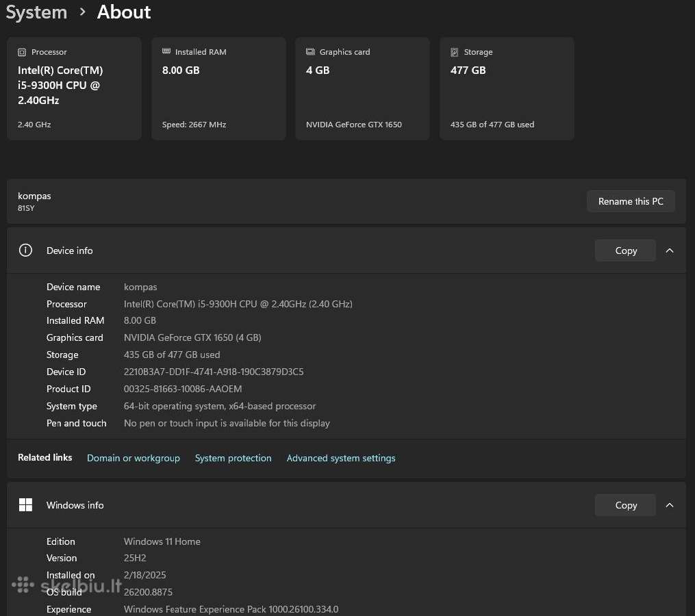Click Storage row value '435 GB of 477 GB used'
Image resolution: width=695 pixels, height=616 pixels.
[x=172, y=355]
